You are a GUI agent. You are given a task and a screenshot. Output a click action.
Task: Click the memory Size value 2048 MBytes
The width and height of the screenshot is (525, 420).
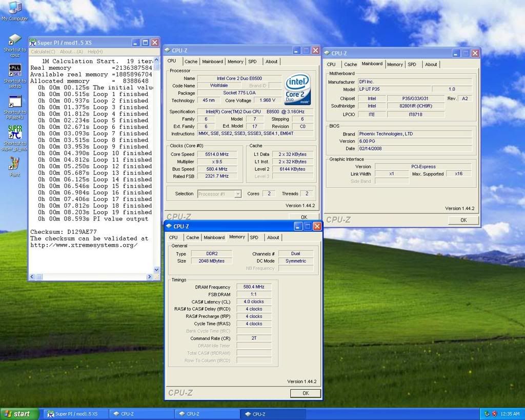coord(212,261)
